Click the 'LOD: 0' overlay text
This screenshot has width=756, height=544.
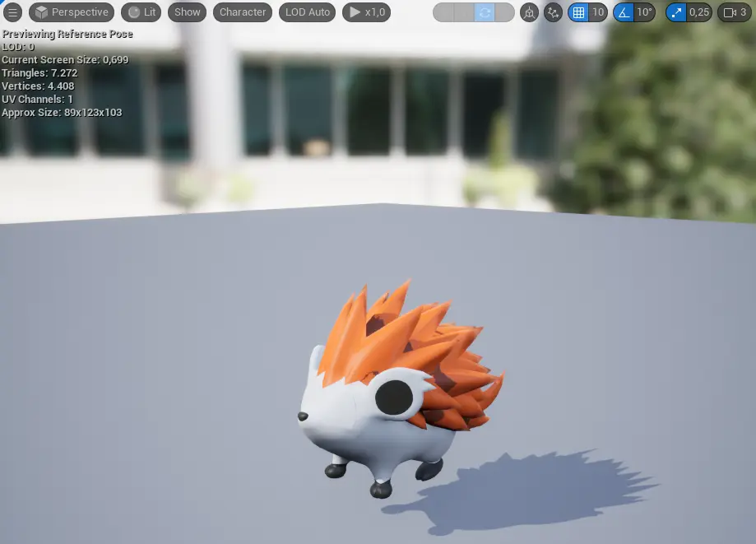click(18, 47)
